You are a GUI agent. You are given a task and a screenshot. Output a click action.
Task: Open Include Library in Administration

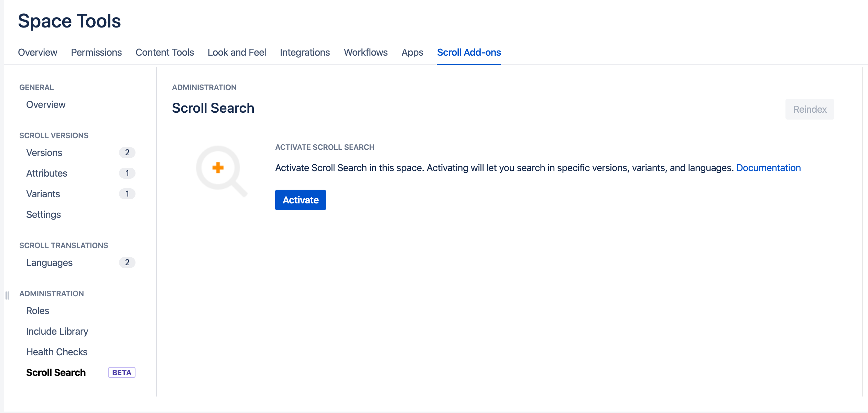57,331
